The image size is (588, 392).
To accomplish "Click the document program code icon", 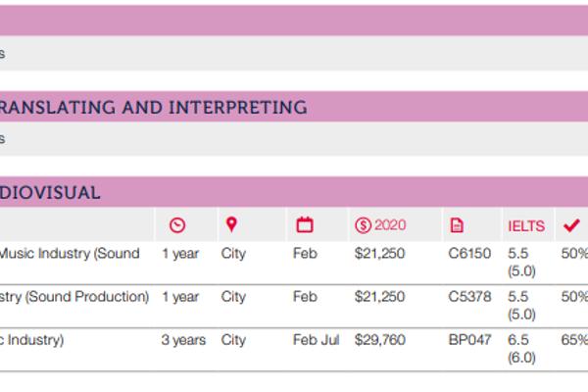I will 457,225.
